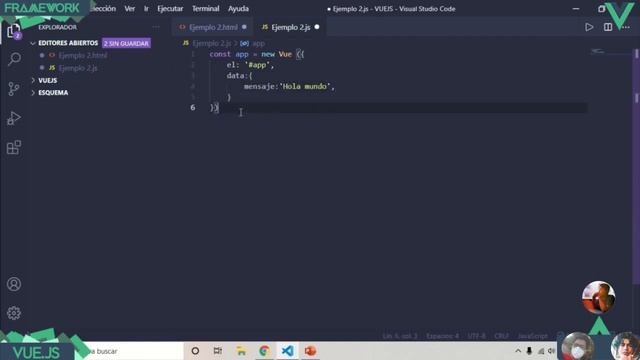Click the 'app' symbol breadcrumb
This screenshot has height=360, width=640.
(258, 43)
